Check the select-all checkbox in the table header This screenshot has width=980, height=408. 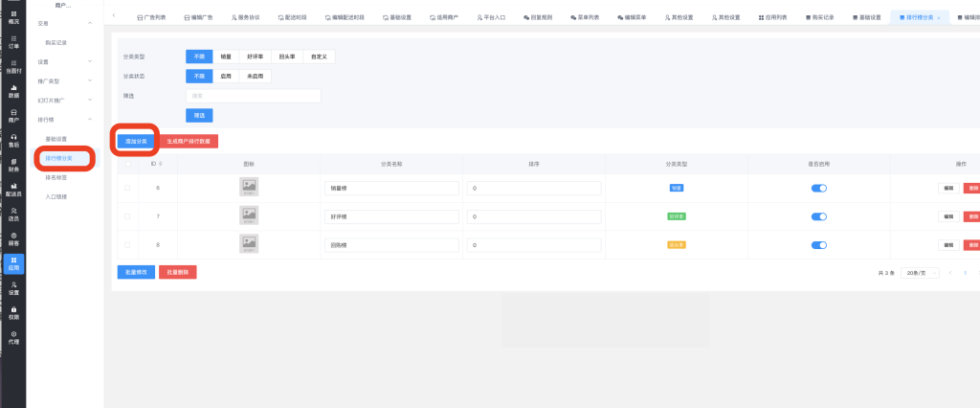pyautogui.click(x=127, y=164)
